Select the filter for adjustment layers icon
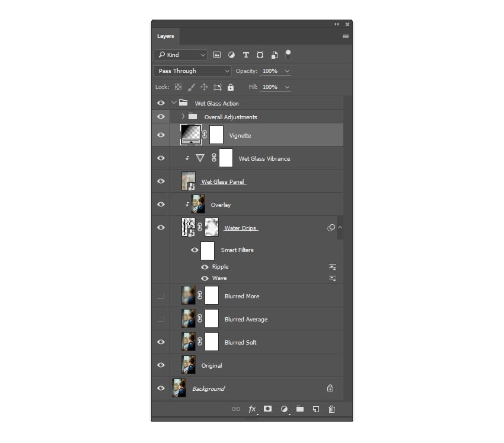 [x=231, y=55]
